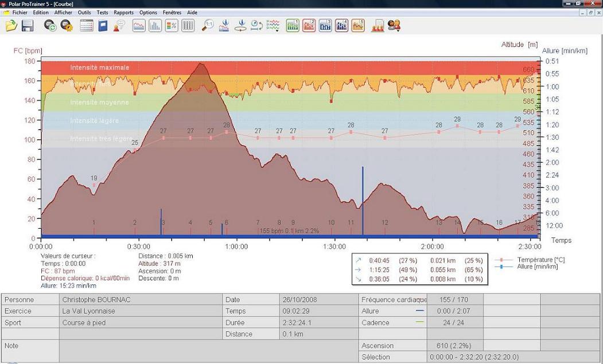Click the duration value 2:32:24.1
The width and height of the screenshot is (603, 364).
(297, 323)
